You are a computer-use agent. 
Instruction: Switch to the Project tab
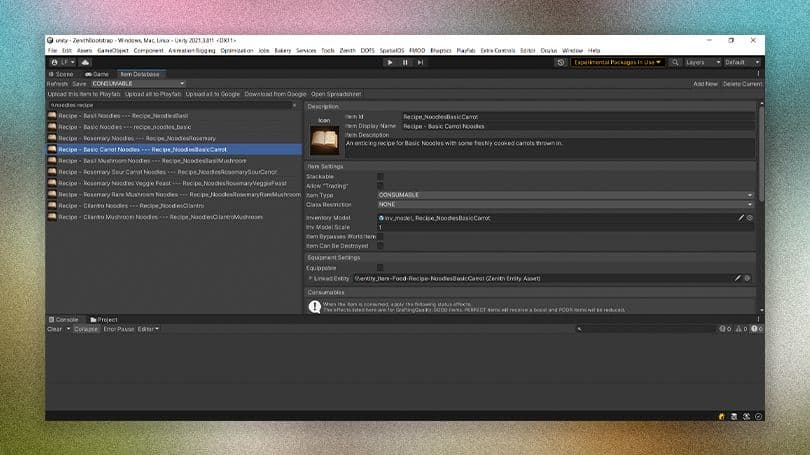(103, 319)
